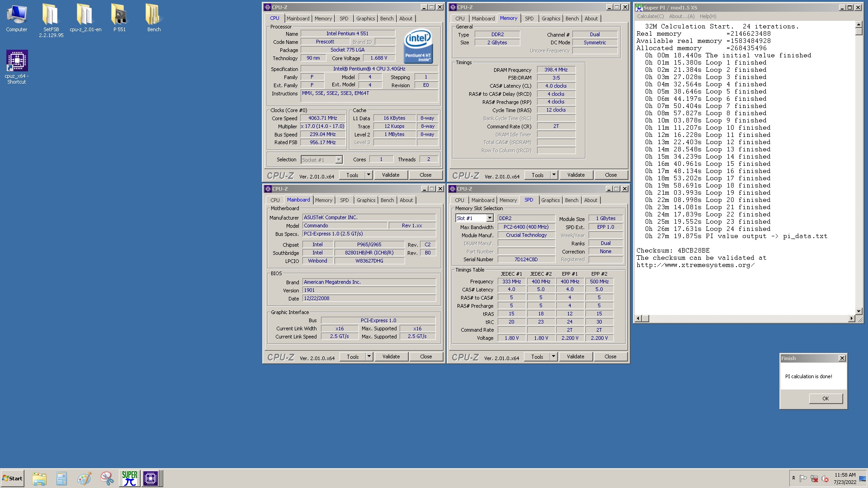868x488 pixels.
Task: Open Super PI Help(H) menu
Action: click(708, 16)
